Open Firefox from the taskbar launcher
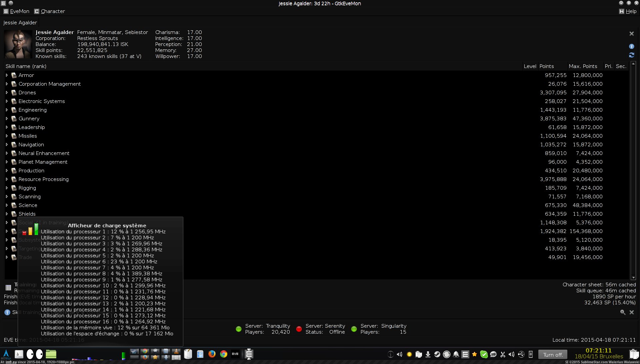 tap(212, 354)
